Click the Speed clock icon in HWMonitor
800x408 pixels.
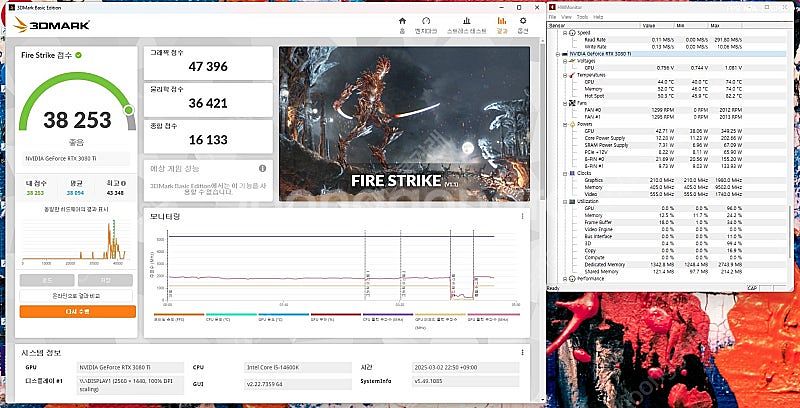[572, 33]
